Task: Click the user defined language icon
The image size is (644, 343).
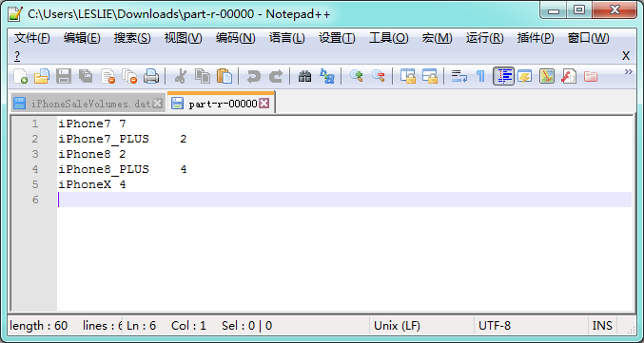Action: point(525,76)
